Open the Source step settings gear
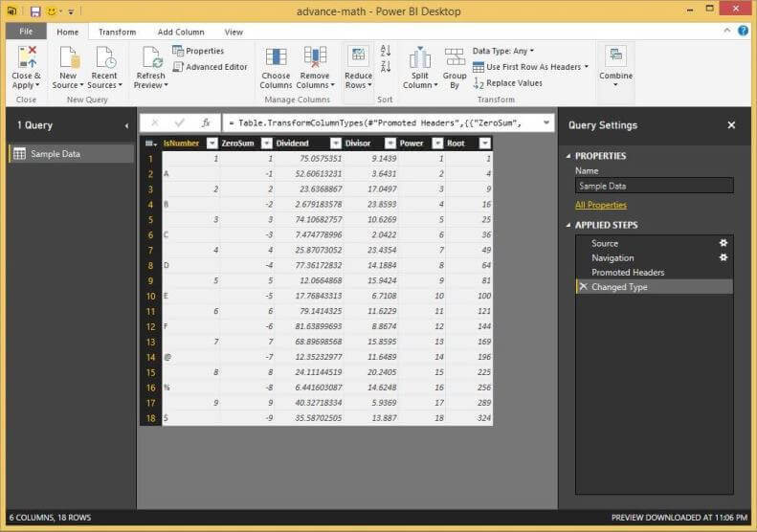 [724, 243]
